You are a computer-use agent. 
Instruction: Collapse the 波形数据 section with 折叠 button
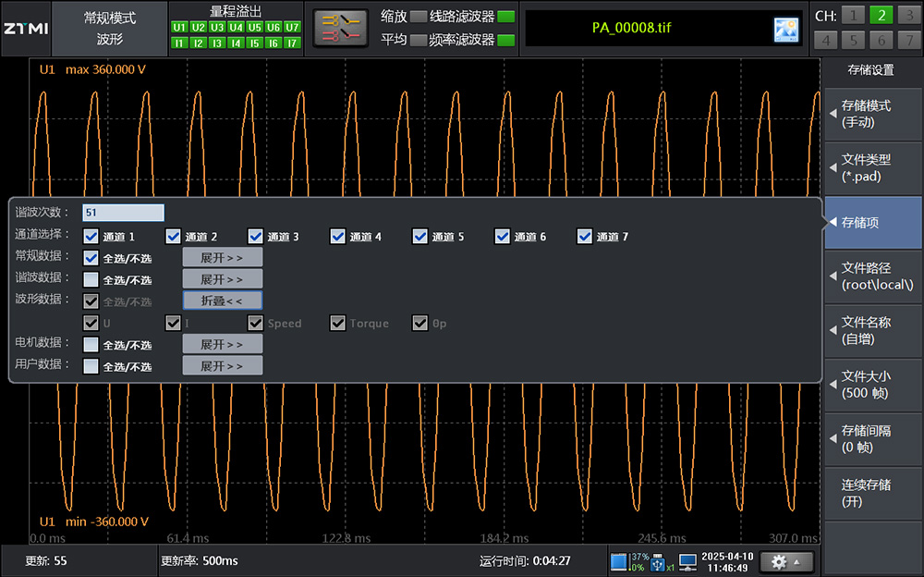tap(222, 301)
